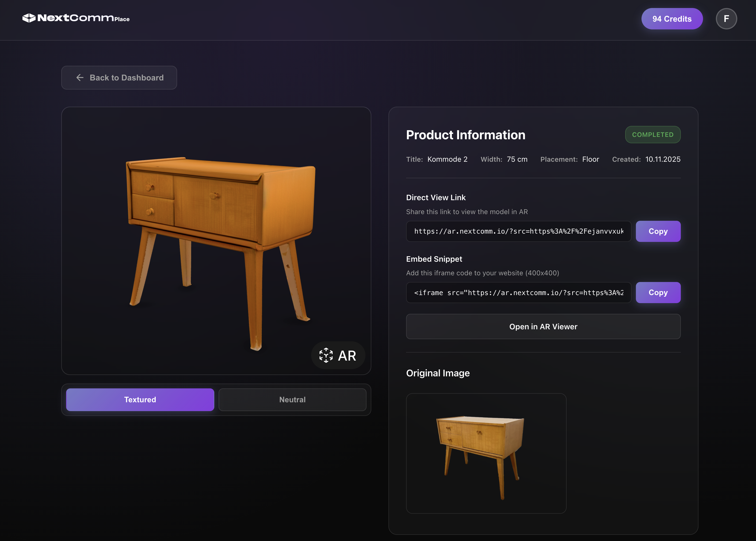Click the AR cube icon on viewer
756x541 pixels.
click(326, 355)
